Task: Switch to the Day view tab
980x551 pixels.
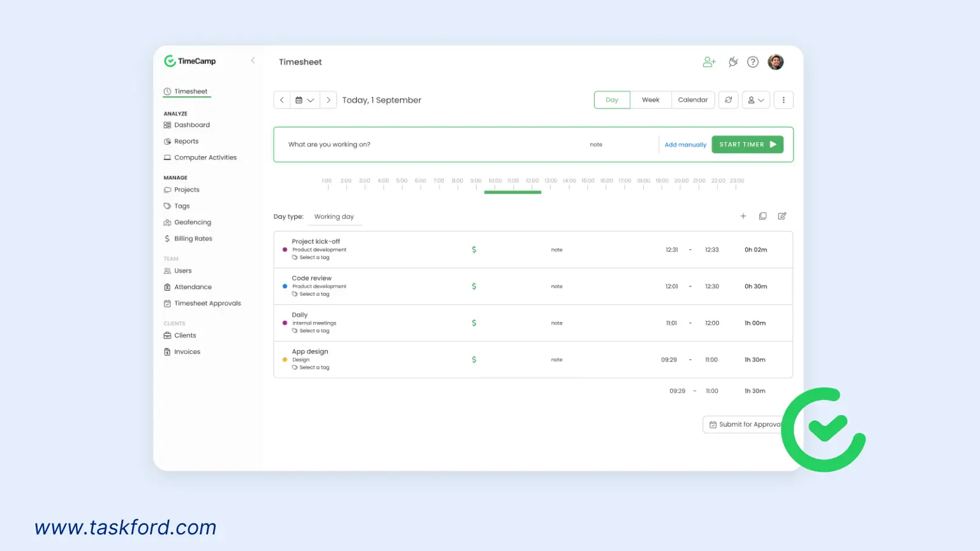Action: click(x=612, y=100)
